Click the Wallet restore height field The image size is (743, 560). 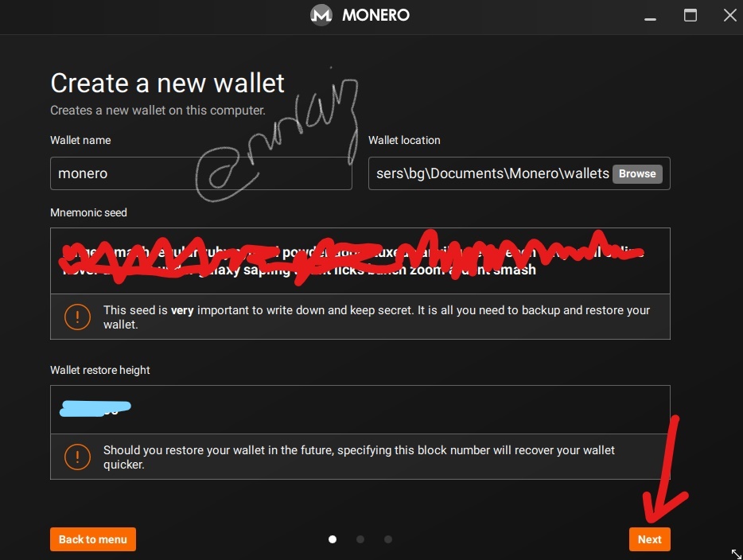coord(360,410)
